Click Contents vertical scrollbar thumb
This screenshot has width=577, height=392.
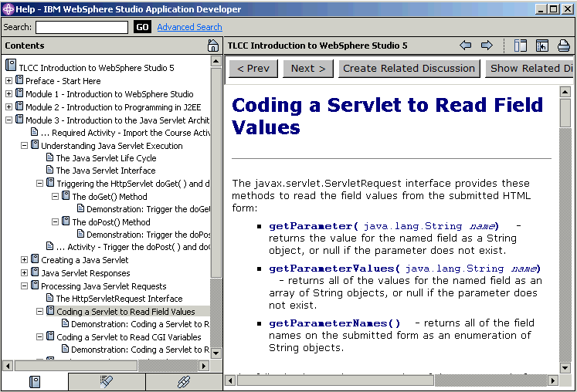216,173
